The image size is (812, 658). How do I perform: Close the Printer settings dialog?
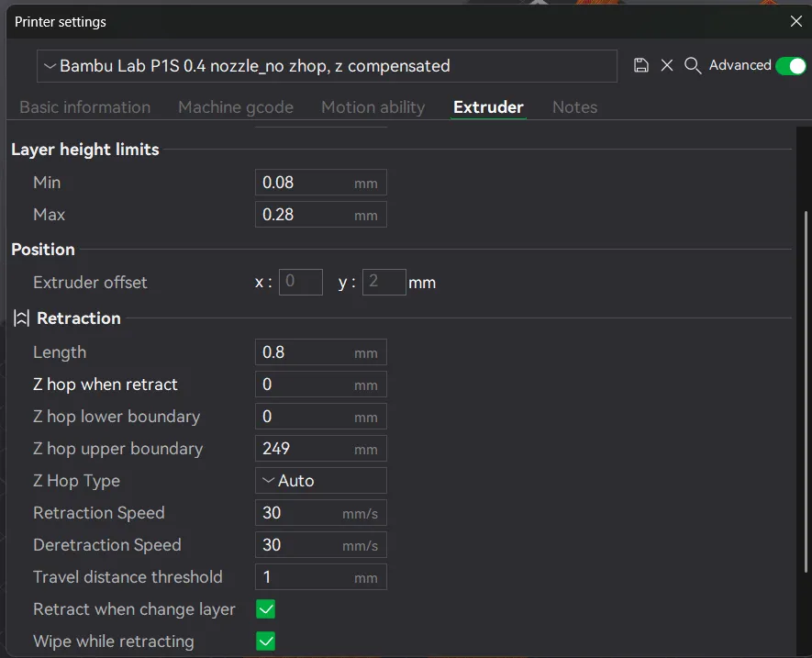(x=796, y=21)
